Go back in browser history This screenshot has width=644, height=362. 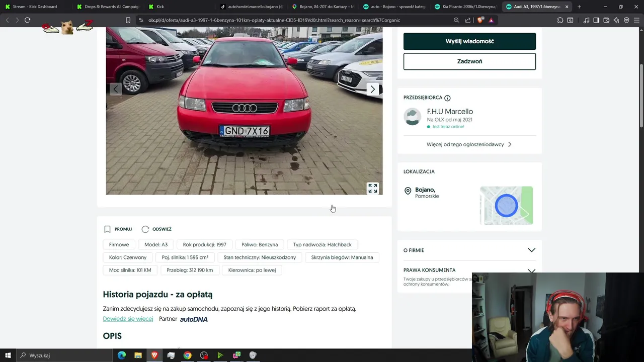7,20
